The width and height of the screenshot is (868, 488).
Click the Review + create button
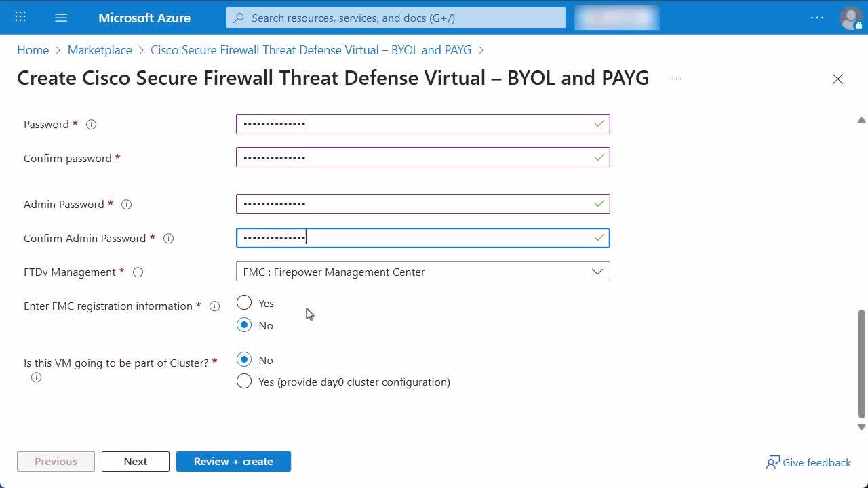pyautogui.click(x=233, y=462)
